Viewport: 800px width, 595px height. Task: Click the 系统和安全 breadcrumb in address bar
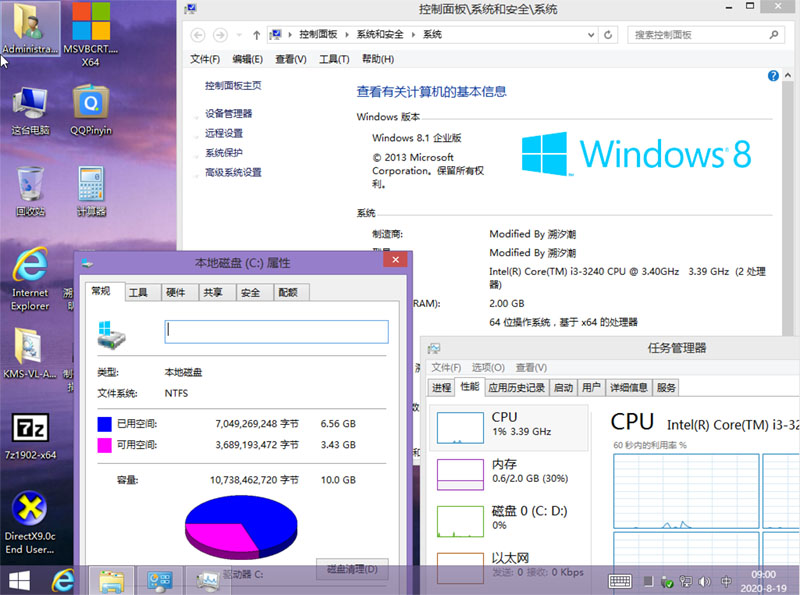(x=380, y=35)
